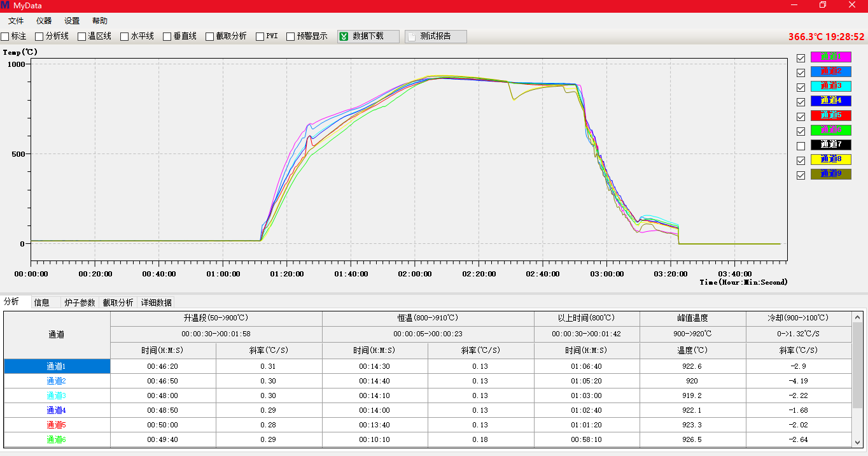Check the 预警显示 option
Image resolution: width=868 pixels, height=456 pixels.
(291, 36)
